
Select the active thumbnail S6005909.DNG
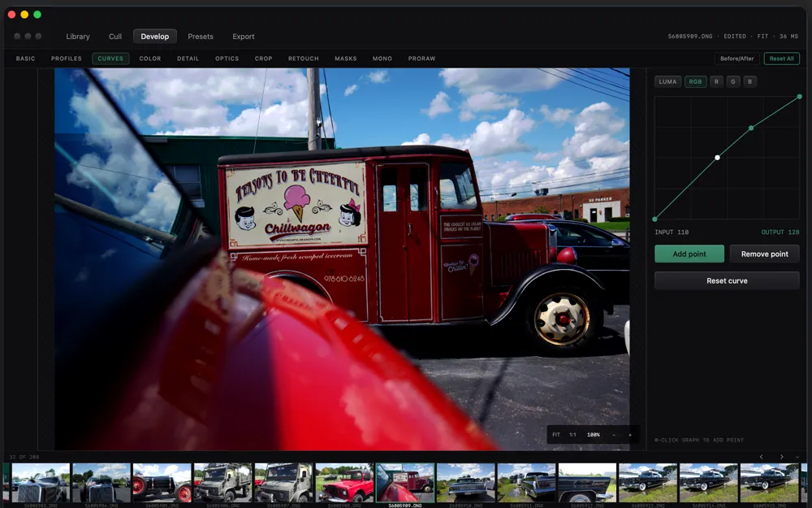click(405, 483)
